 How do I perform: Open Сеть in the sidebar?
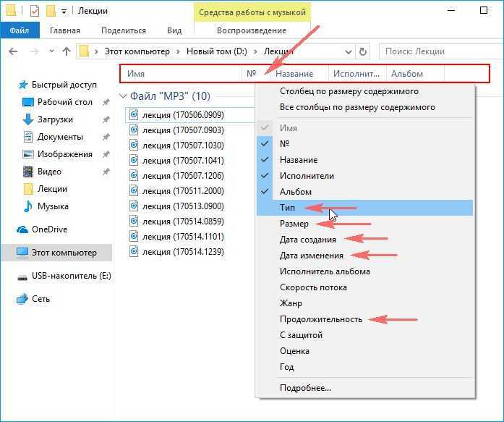[x=33, y=299]
